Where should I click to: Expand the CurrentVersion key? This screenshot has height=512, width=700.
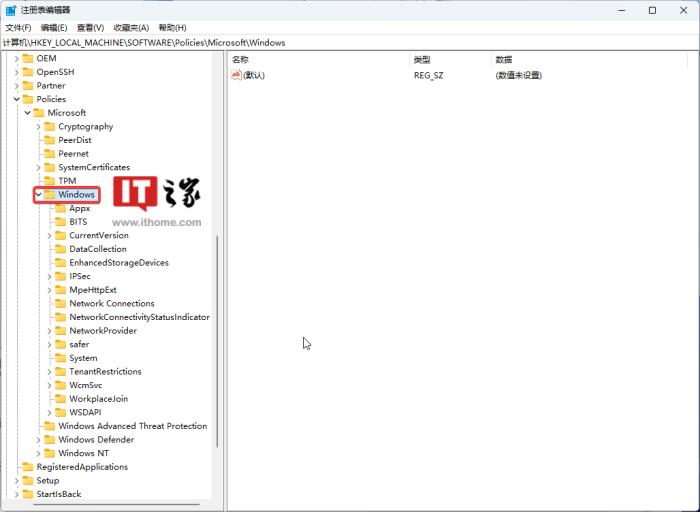click(50, 236)
